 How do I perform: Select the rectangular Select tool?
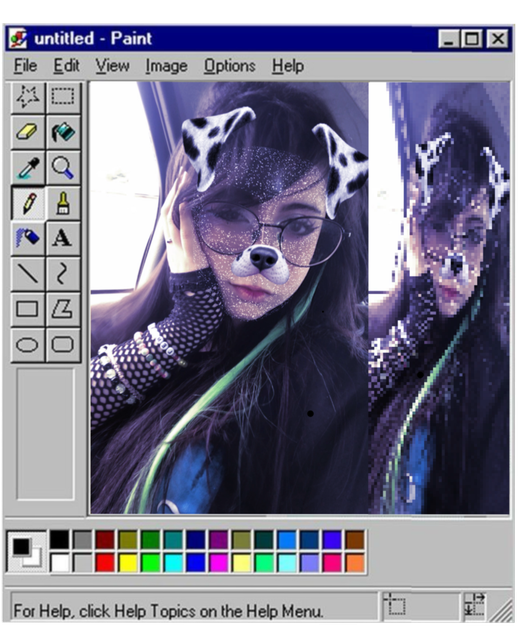62,96
